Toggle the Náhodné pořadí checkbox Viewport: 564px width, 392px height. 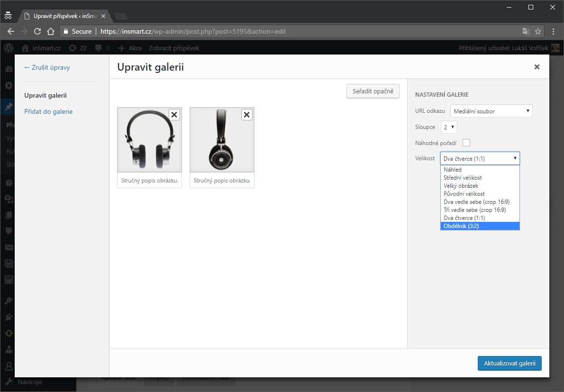tap(466, 143)
